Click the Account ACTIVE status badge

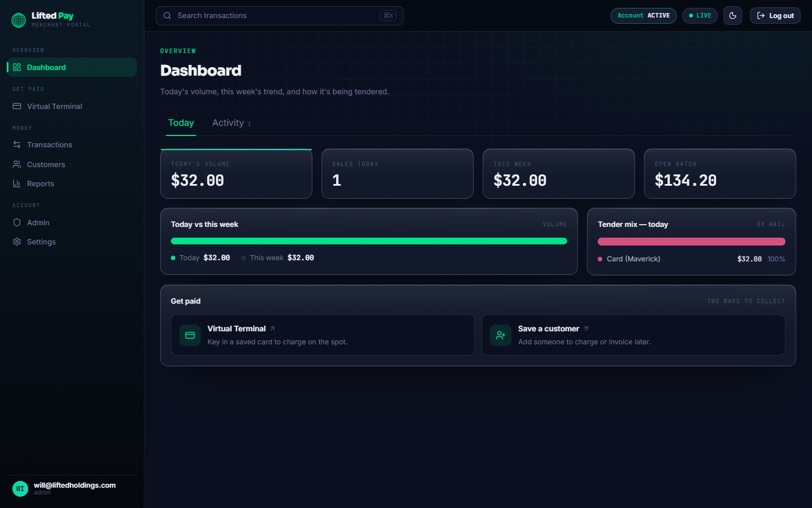(643, 16)
